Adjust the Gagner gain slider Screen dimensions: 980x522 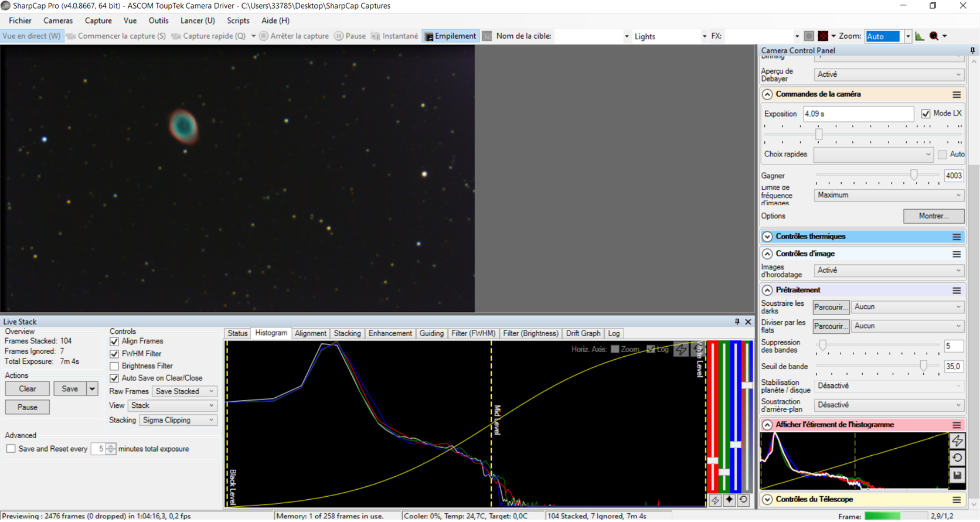coord(914,175)
